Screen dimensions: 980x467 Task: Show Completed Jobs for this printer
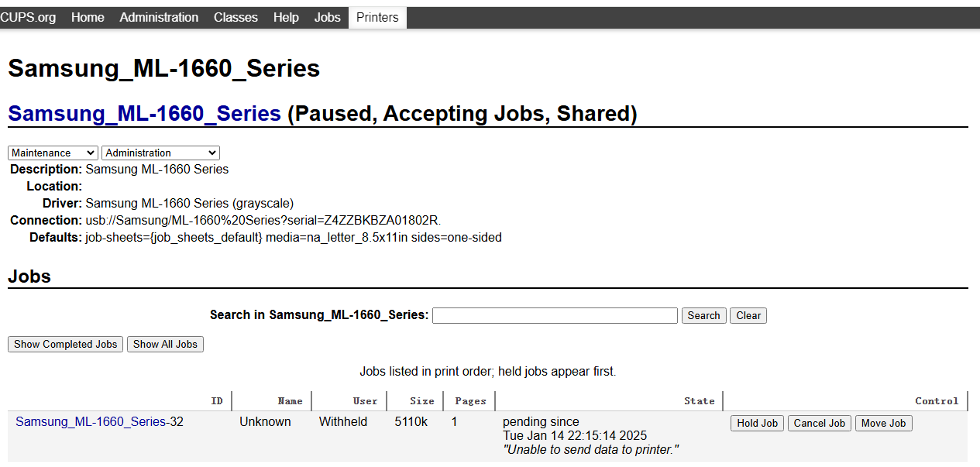pyautogui.click(x=65, y=344)
